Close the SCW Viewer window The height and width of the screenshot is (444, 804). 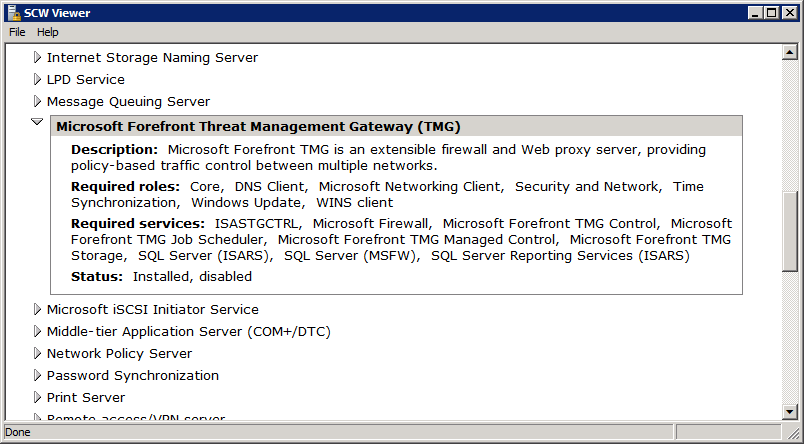click(x=790, y=13)
